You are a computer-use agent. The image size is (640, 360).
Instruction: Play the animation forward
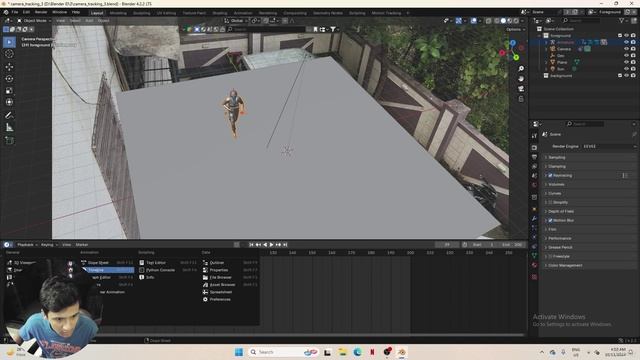tap(271, 244)
